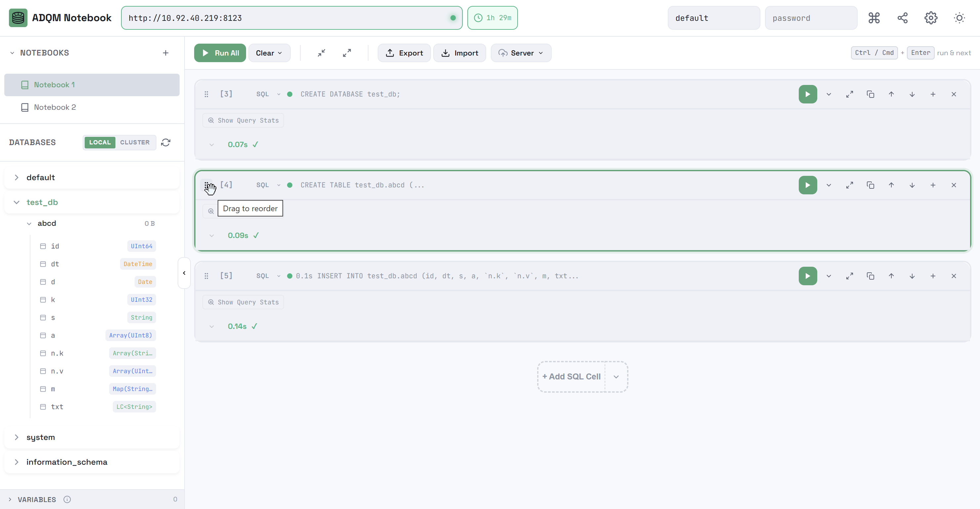This screenshot has height=509, width=980.
Task: Open the Clear dropdown menu
Action: click(269, 53)
